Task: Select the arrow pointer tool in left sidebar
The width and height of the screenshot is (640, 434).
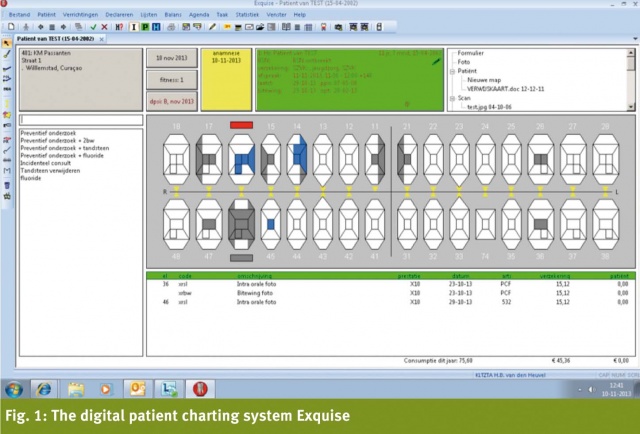Action: point(7,43)
